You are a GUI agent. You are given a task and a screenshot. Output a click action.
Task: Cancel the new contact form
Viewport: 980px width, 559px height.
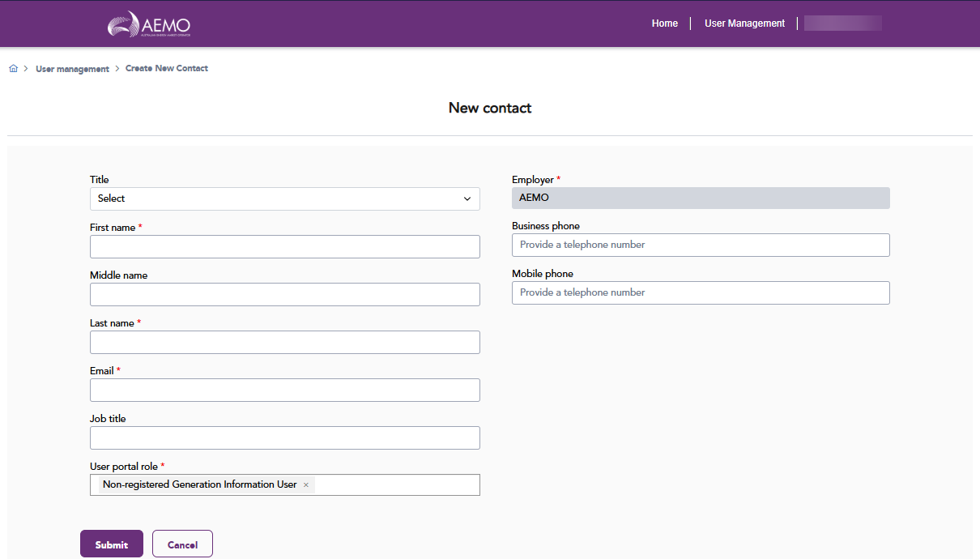[182, 544]
